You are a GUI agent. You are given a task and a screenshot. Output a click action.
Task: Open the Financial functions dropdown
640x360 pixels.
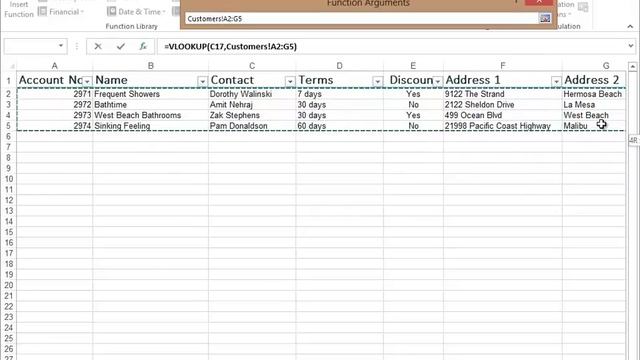[60, 12]
